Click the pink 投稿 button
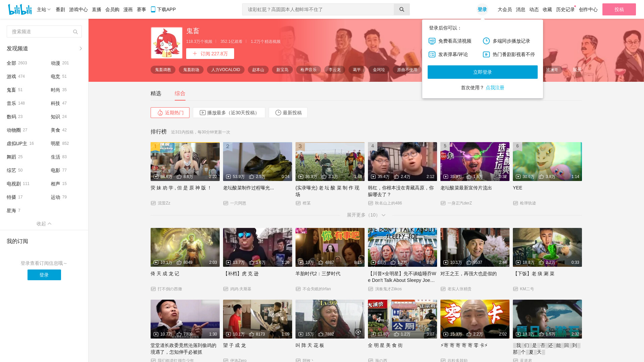The height and width of the screenshot is (362, 644). pyautogui.click(x=619, y=9)
